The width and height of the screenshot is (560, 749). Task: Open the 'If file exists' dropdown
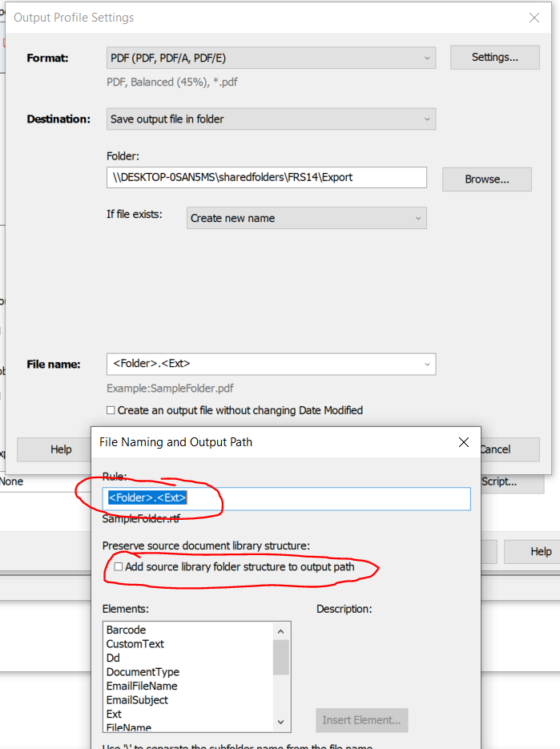[306, 218]
